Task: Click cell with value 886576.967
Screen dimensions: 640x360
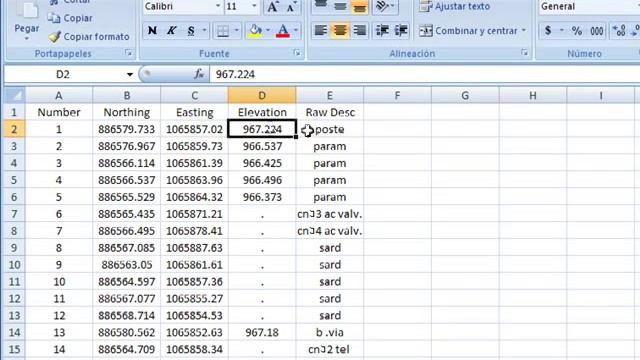Action: point(127,146)
